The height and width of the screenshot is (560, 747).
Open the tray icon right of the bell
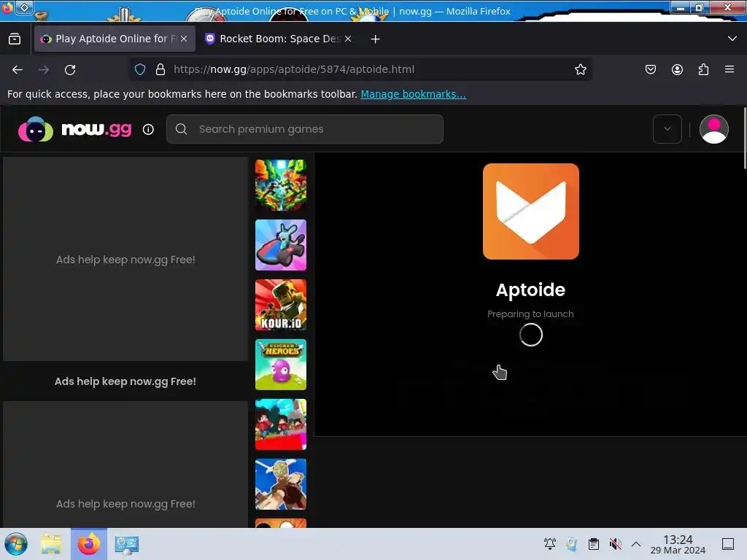click(x=571, y=544)
